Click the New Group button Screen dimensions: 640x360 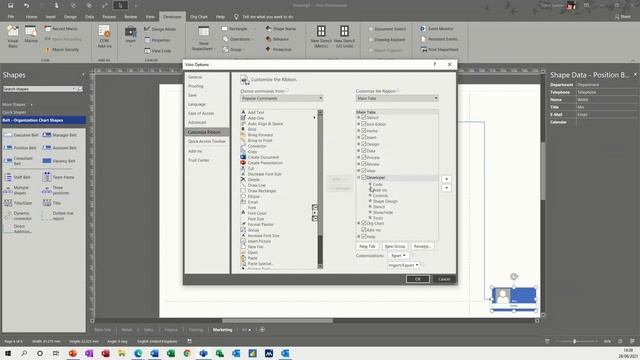(395, 247)
